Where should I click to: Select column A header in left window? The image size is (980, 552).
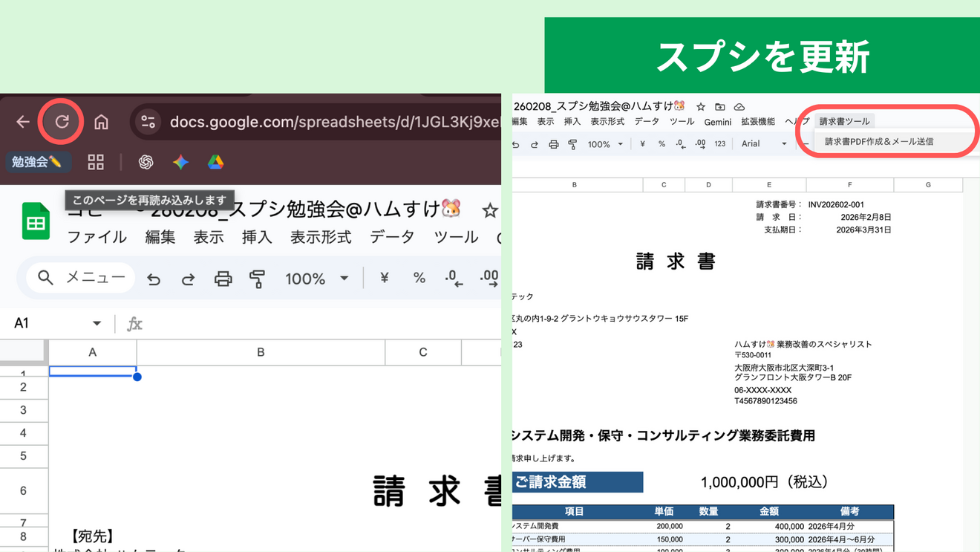pos(93,352)
